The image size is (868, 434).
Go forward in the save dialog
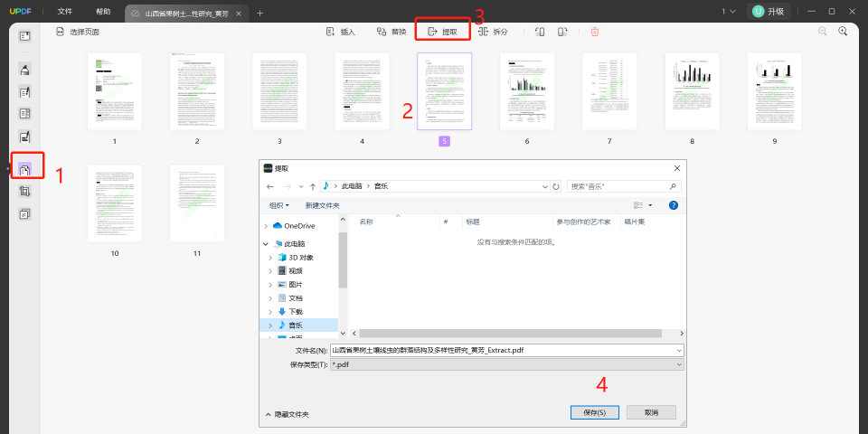coord(288,186)
